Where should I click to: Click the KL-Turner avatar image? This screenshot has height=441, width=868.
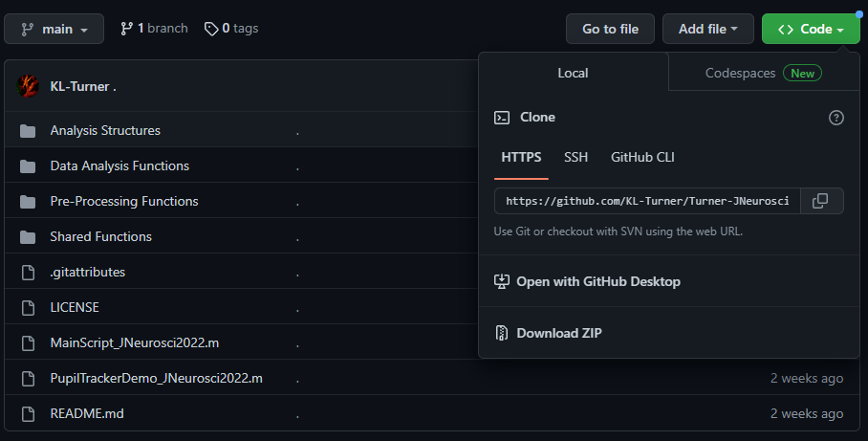point(28,86)
